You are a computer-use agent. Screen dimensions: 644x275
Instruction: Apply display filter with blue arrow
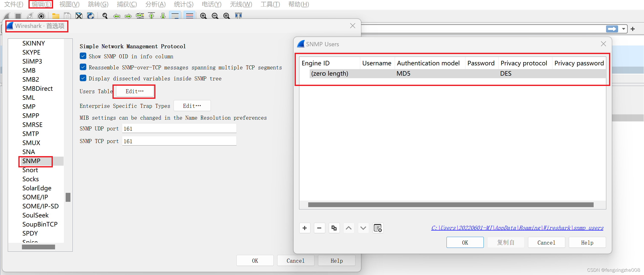612,29
